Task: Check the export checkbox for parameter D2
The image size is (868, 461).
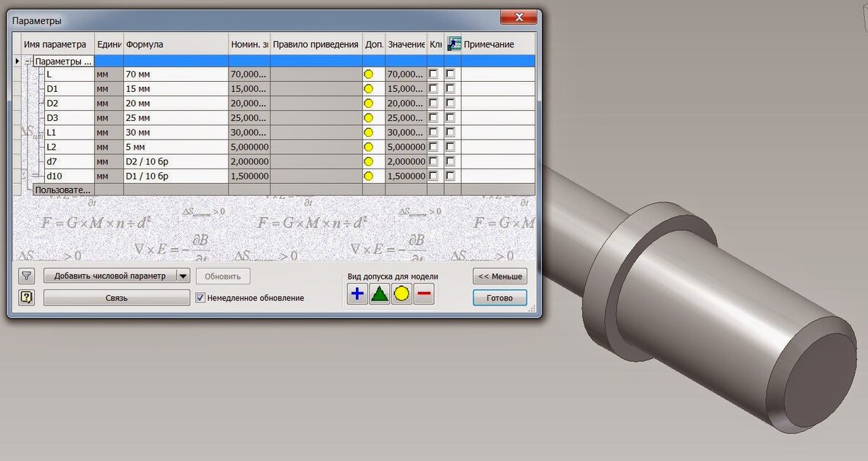Action: (x=451, y=103)
